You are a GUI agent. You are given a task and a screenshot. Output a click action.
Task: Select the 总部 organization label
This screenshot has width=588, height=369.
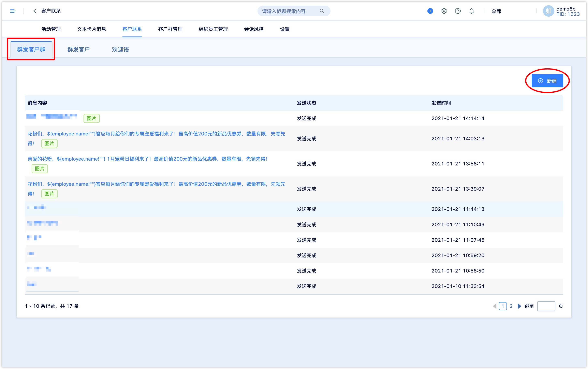[496, 11]
